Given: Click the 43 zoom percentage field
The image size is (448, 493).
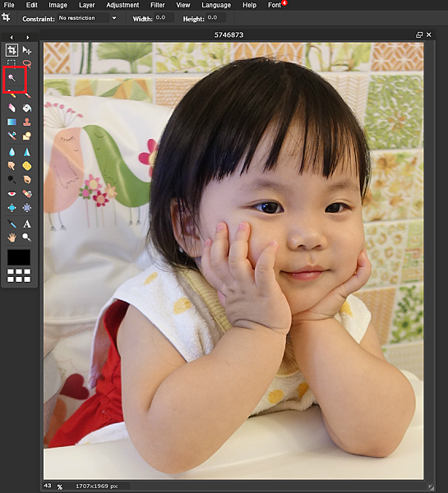Looking at the screenshot, I should pyautogui.click(x=48, y=486).
